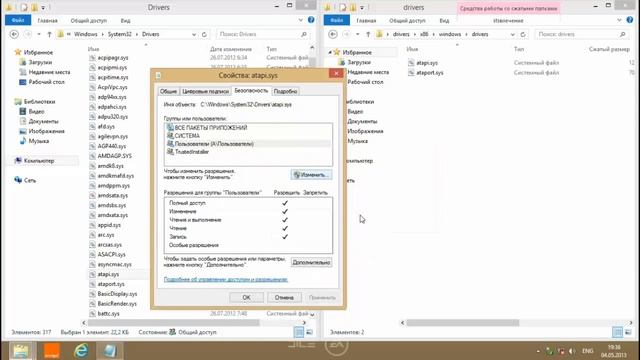Switch to the Общие tab in properties dialog
The height and width of the screenshot is (360, 640).
[x=168, y=91]
